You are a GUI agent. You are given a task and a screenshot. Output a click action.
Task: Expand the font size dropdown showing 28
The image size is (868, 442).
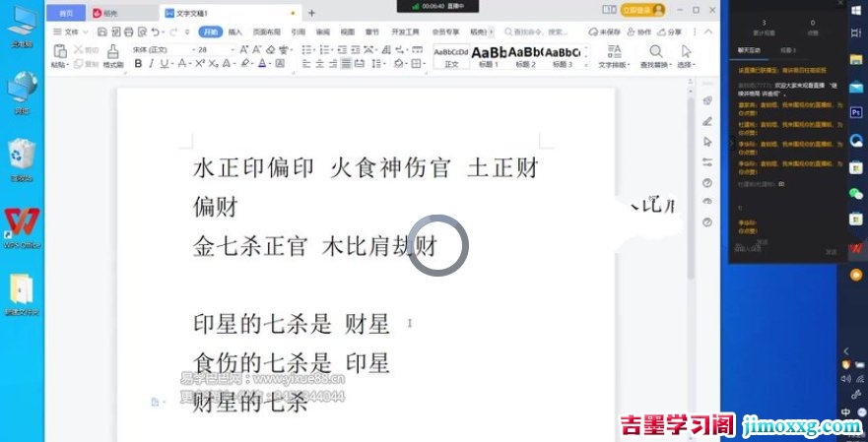pyautogui.click(x=216, y=50)
